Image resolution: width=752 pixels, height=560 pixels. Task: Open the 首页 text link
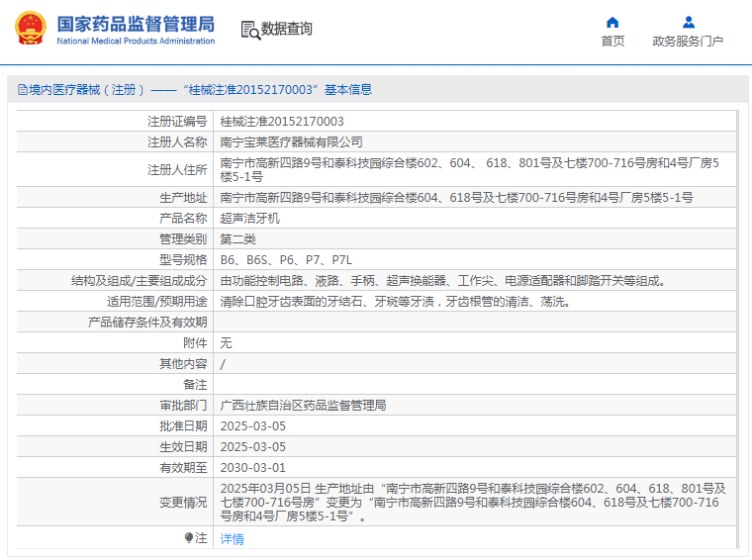pyautogui.click(x=612, y=42)
